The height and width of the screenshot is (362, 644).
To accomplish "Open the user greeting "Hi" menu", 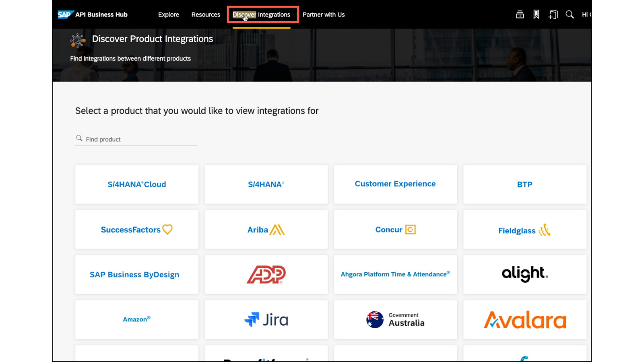I will click(x=586, y=14).
